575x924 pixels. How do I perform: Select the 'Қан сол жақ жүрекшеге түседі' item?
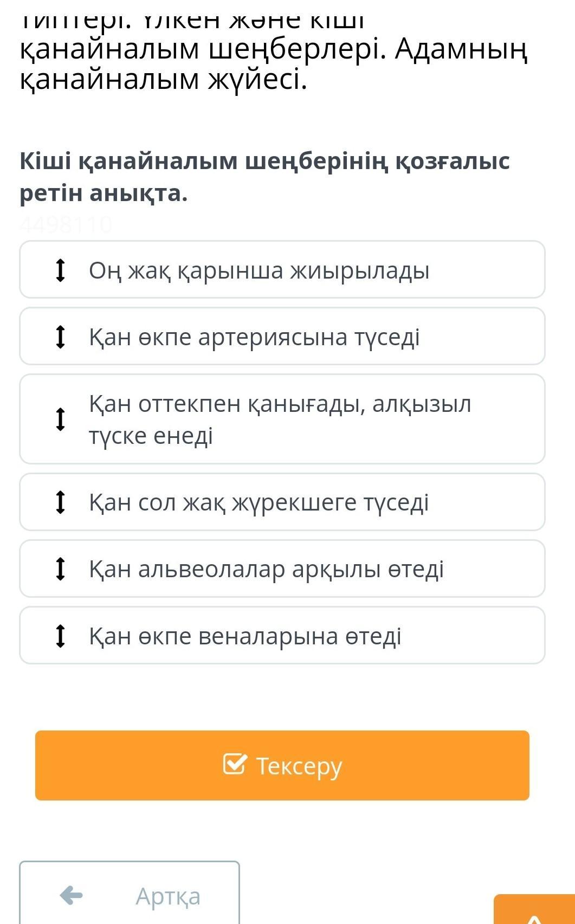pyautogui.click(x=282, y=502)
